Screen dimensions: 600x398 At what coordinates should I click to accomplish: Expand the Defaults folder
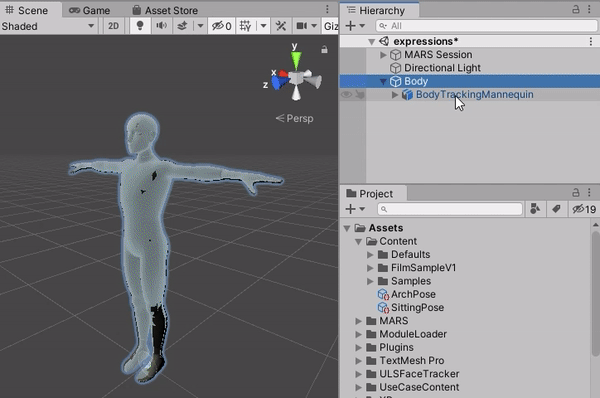370,255
